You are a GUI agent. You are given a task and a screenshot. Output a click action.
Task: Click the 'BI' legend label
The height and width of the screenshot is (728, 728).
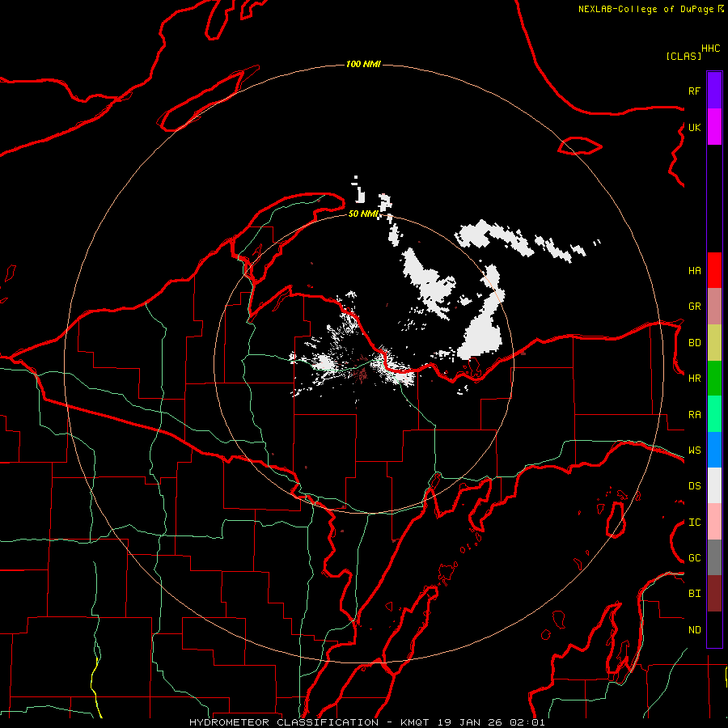[x=694, y=594]
